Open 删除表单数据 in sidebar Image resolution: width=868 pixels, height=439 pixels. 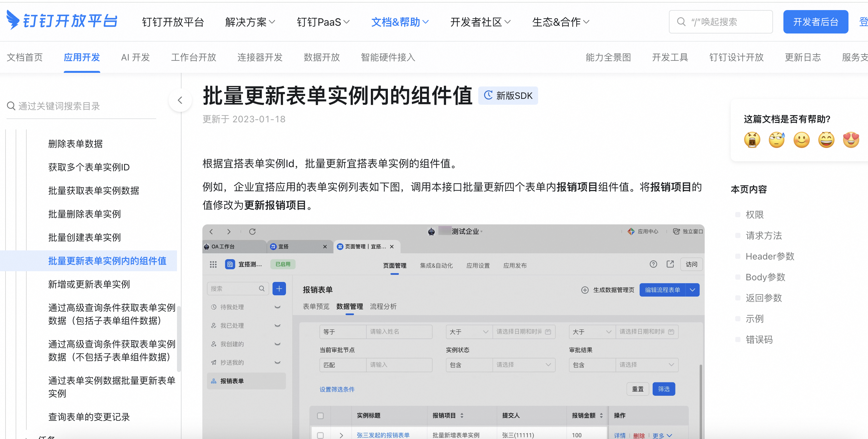point(75,144)
